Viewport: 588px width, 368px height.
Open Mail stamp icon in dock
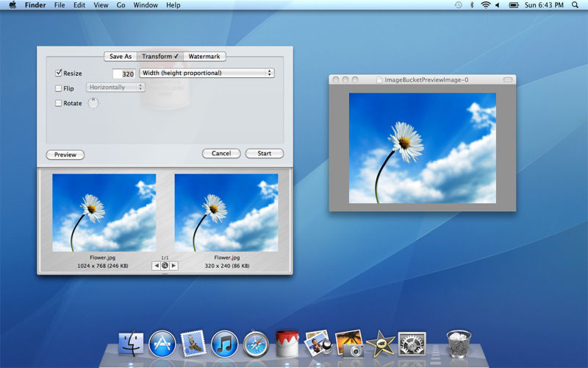click(193, 344)
